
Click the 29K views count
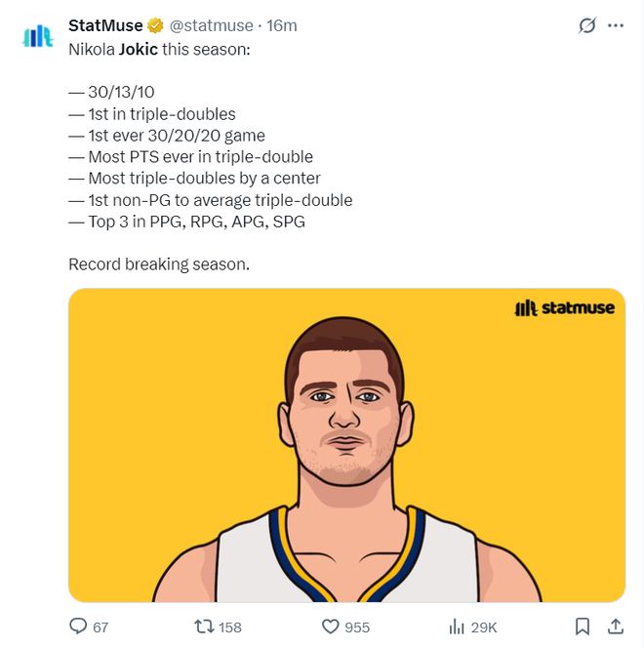[484, 628]
